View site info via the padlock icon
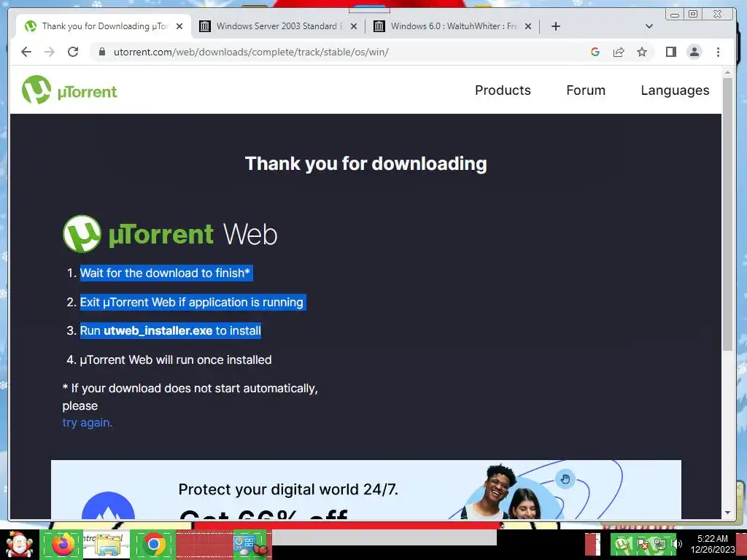 coord(101,52)
